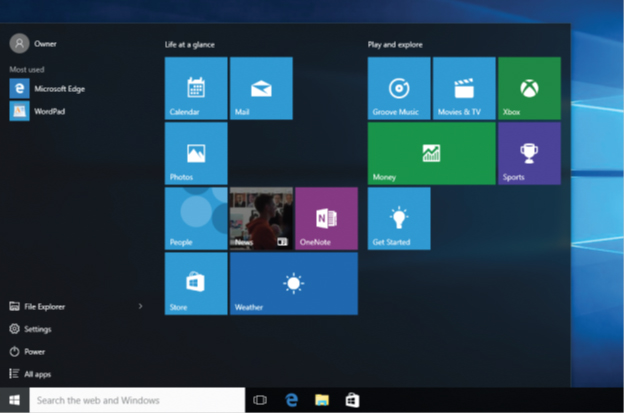Open the Store tile
Image resolution: width=624 pixels, height=413 pixels.
(196, 284)
